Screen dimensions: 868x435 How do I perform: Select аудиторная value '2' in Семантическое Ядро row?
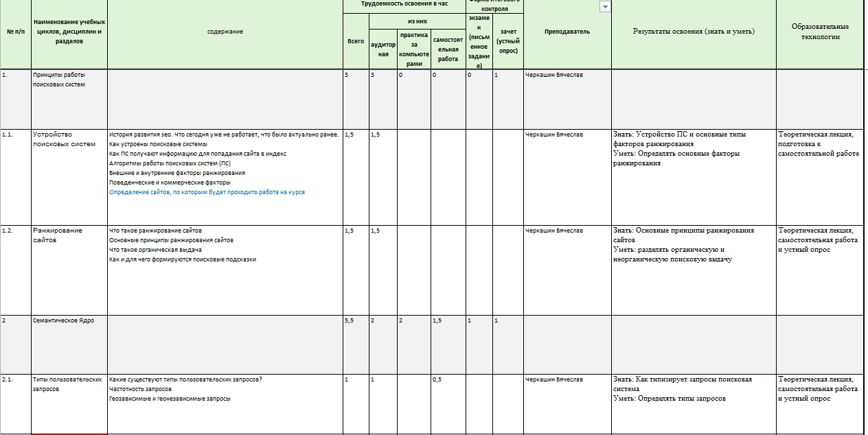click(x=383, y=344)
